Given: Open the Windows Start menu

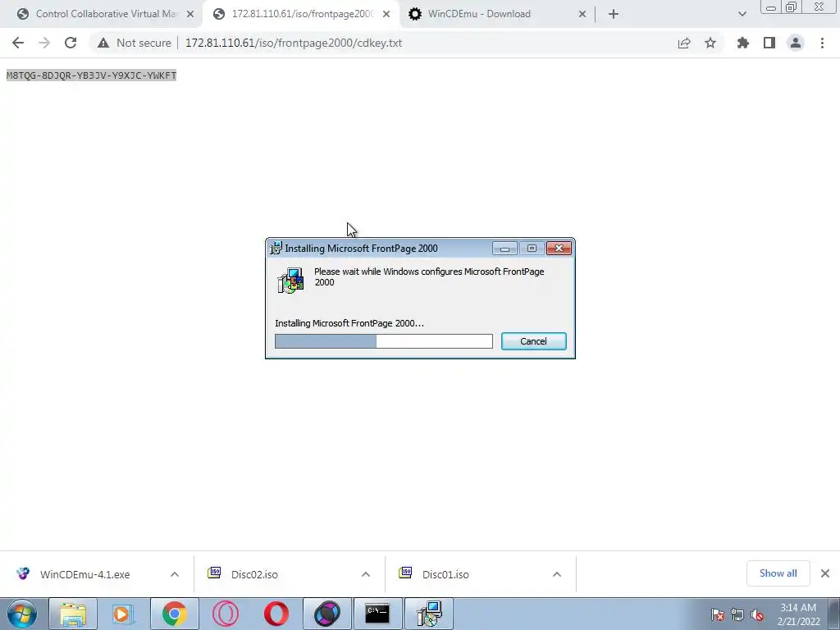Looking at the screenshot, I should pos(22,614).
